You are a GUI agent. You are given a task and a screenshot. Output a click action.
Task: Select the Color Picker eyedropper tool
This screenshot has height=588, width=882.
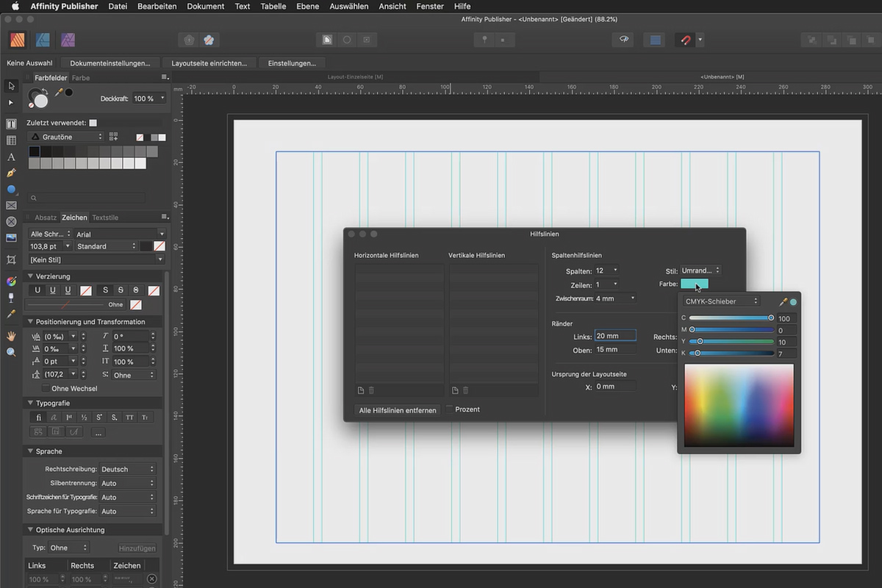coord(11,315)
